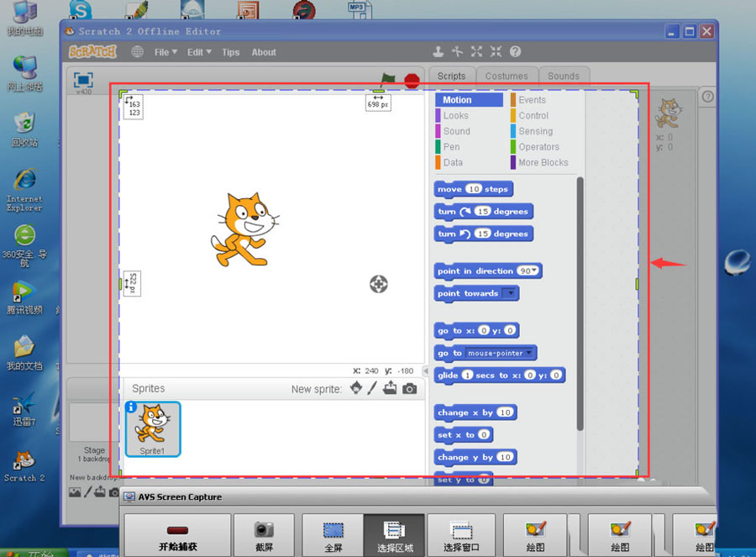756x557 pixels.
Task: Click the first drawing tool button in AVS
Action: (535, 536)
